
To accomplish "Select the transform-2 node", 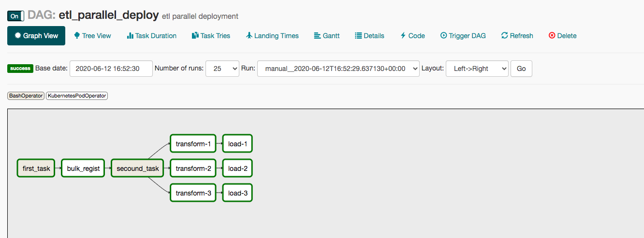I will 193,168.
